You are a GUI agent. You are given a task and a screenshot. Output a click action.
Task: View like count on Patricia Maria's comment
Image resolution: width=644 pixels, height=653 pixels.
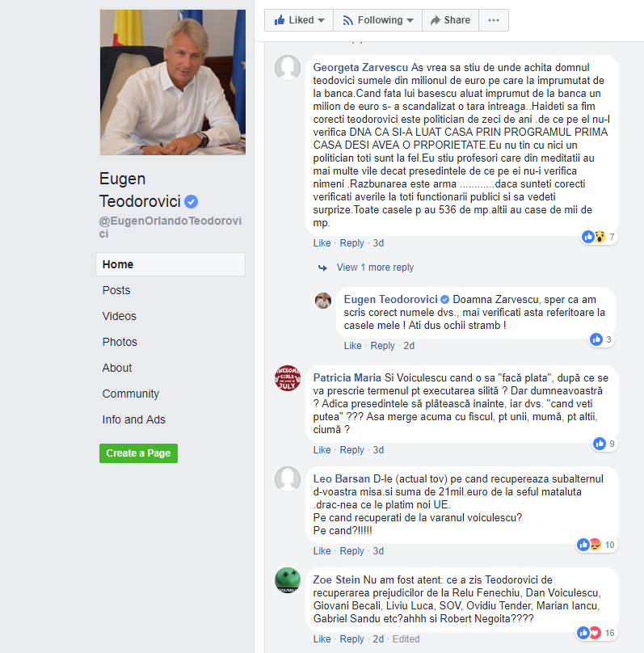605,444
